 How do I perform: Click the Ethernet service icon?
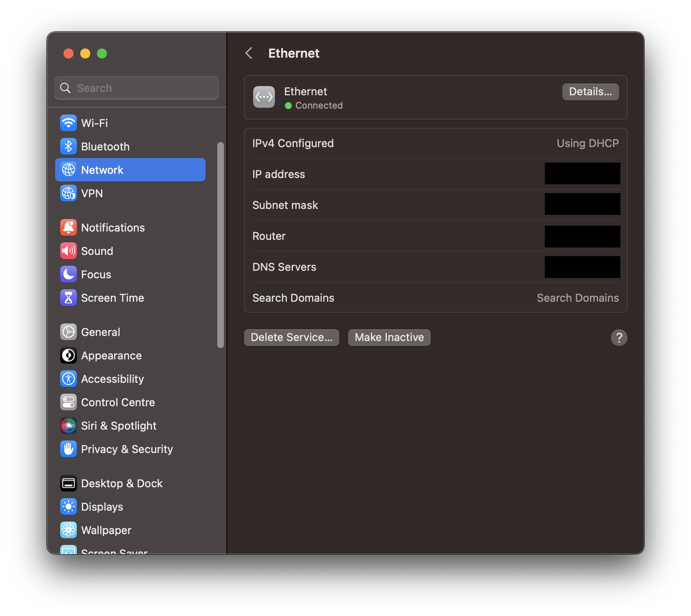(x=264, y=97)
